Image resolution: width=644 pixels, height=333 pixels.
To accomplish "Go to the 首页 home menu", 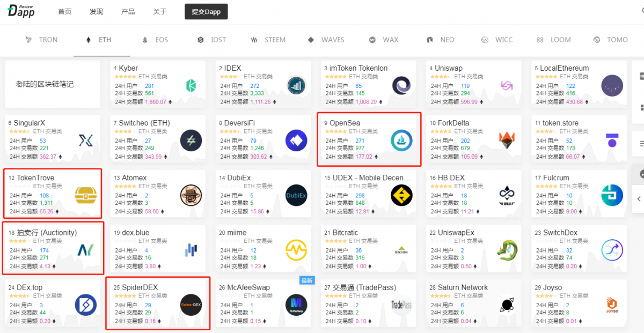I will point(64,11).
